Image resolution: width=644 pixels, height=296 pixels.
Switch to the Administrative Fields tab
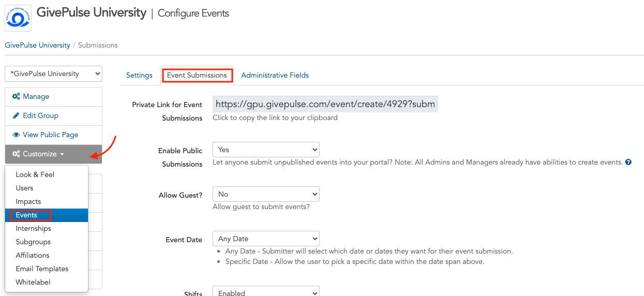[275, 76]
